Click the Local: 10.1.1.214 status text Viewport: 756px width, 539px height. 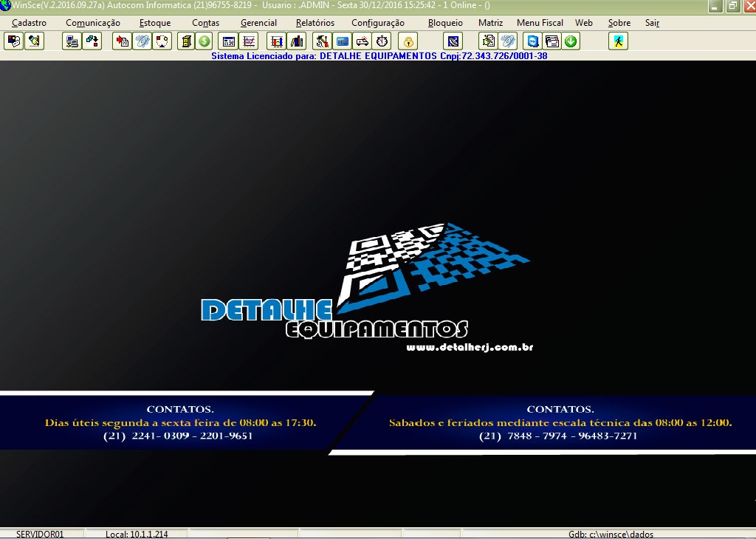[137, 534]
